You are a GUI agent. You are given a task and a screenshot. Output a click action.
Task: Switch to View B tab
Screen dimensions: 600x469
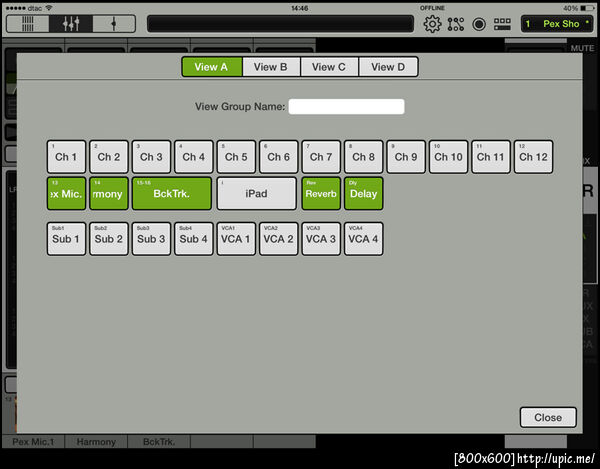click(x=271, y=67)
